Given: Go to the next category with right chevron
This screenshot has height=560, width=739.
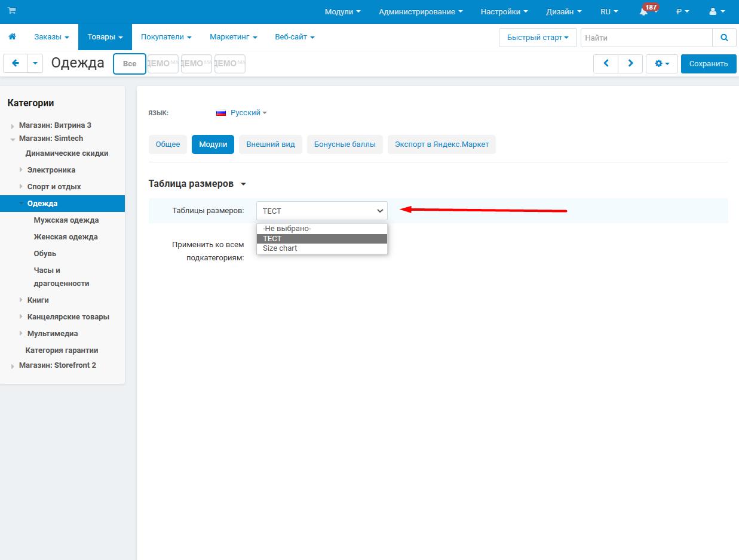Looking at the screenshot, I should pyautogui.click(x=630, y=63).
